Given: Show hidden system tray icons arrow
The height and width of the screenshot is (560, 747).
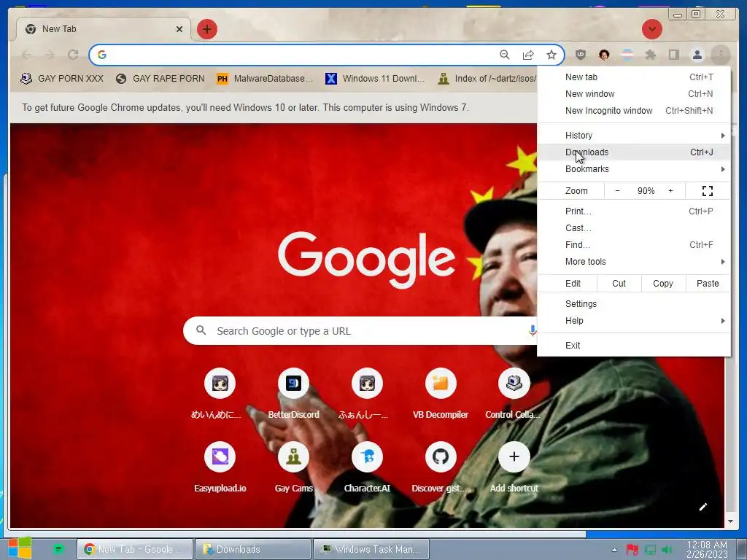Looking at the screenshot, I should 614,550.
